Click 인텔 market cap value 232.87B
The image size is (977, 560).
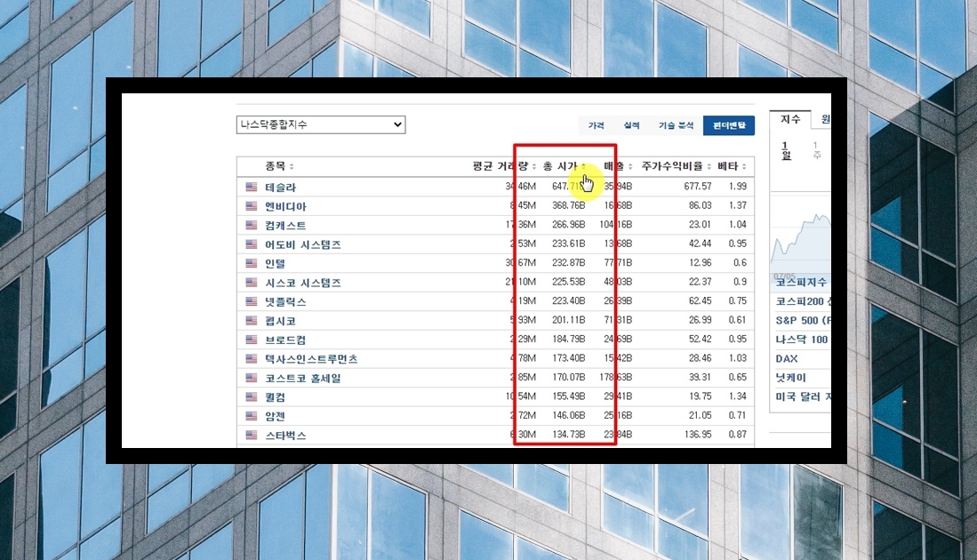(568, 263)
